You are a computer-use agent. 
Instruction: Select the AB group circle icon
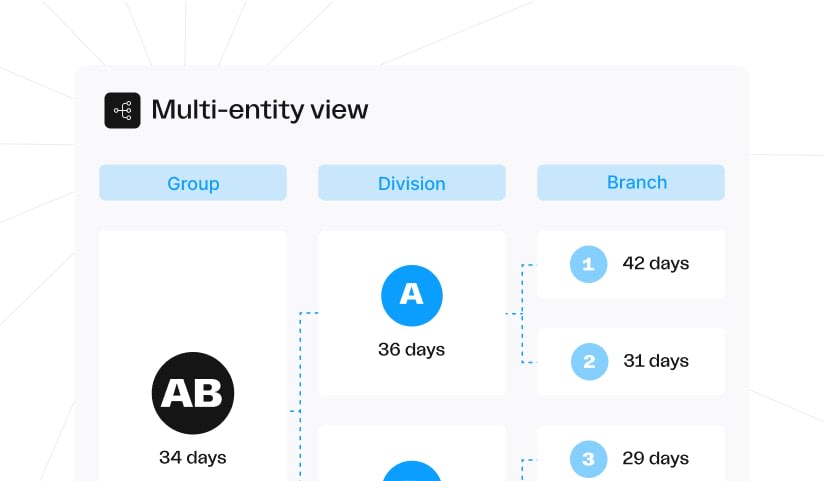click(x=193, y=393)
